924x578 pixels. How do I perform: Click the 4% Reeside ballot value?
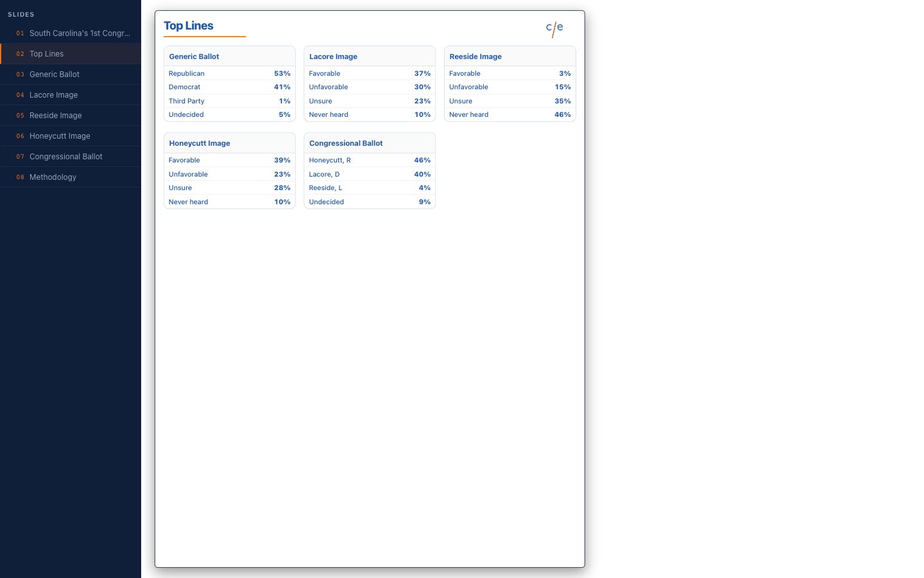[x=425, y=188]
